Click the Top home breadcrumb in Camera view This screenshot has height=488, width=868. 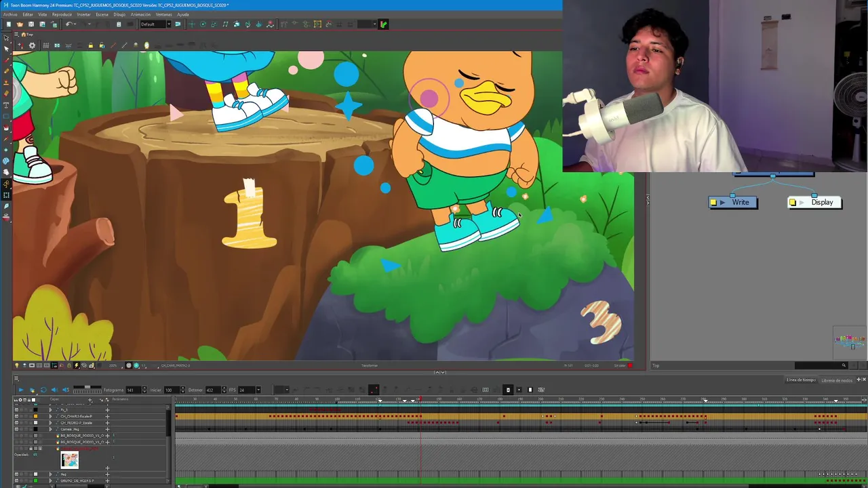coord(27,35)
